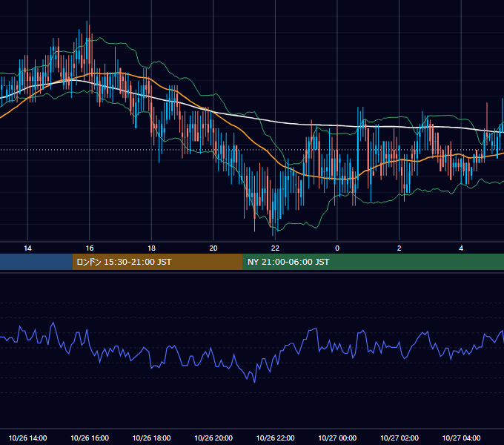Click the 10/27 04:00 label on oscillator axis
504x445 pixels.
pos(461,438)
